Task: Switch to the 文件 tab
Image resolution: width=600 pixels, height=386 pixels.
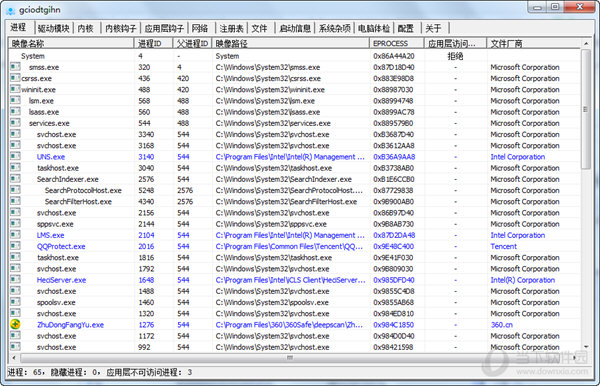Action: point(259,28)
